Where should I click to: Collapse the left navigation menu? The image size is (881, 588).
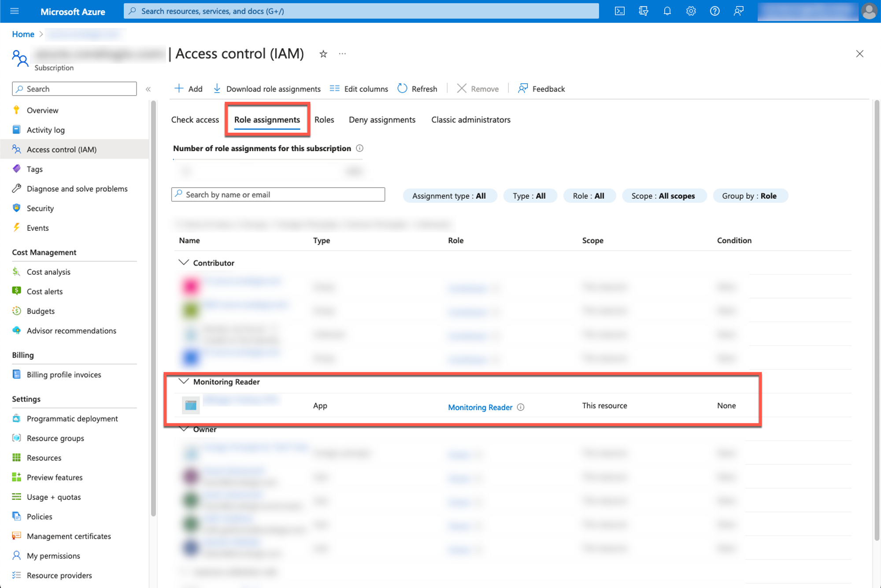[148, 89]
